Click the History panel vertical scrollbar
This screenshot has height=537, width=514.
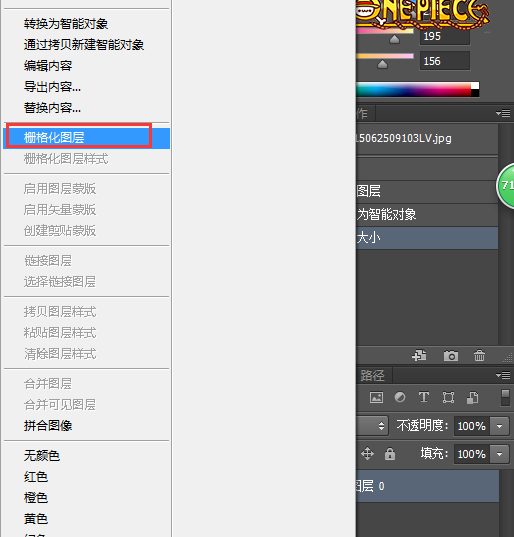tap(506, 235)
